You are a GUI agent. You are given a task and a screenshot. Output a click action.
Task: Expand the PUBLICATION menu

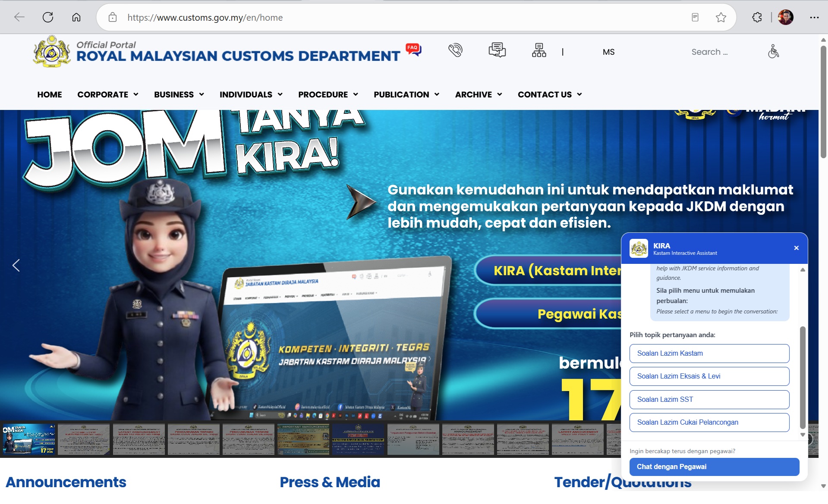point(406,94)
